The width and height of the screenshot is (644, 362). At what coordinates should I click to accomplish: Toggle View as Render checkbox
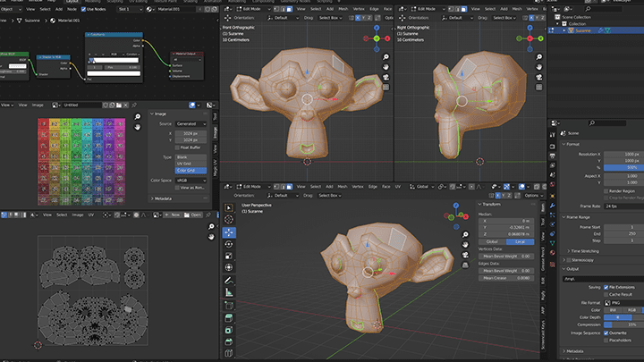pos(177,188)
